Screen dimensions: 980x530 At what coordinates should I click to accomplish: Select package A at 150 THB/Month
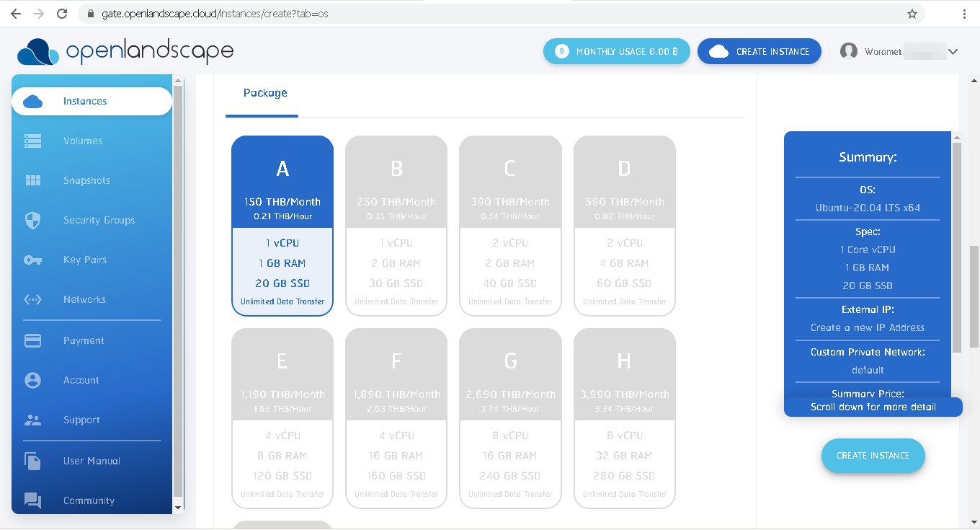coord(282,226)
